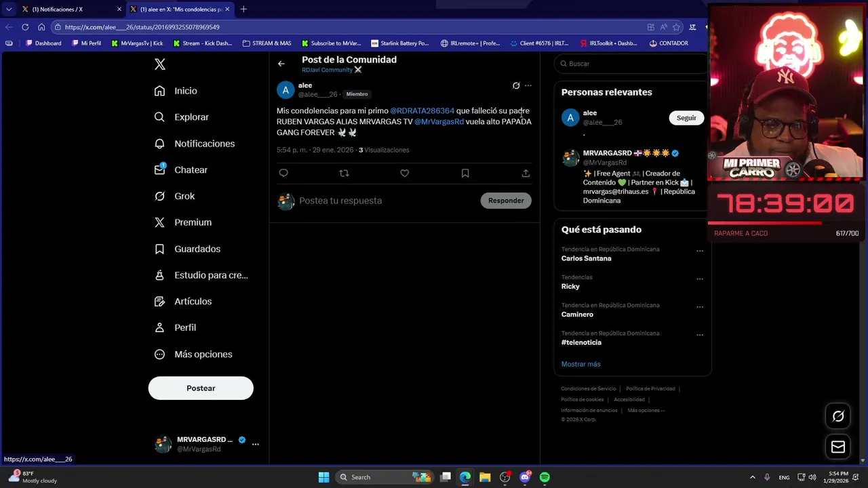Open Guardados bookmarks
This screenshot has height=488, width=868.
click(187, 249)
